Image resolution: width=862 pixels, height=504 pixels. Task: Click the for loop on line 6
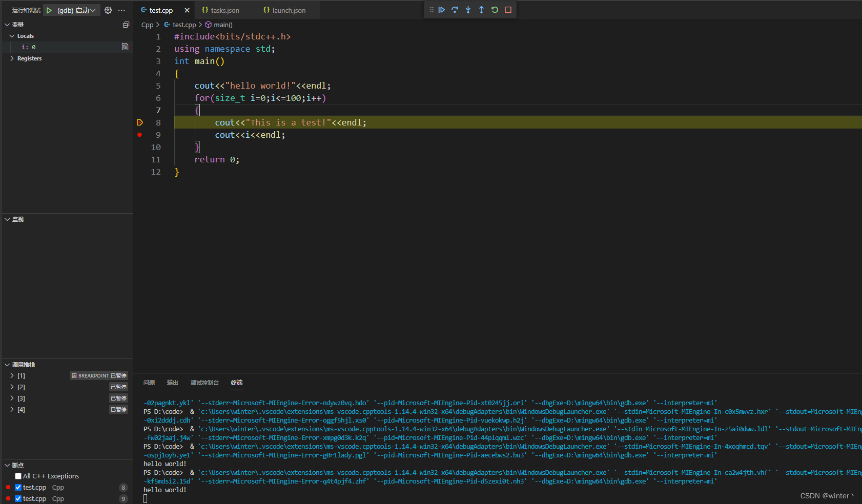260,98
